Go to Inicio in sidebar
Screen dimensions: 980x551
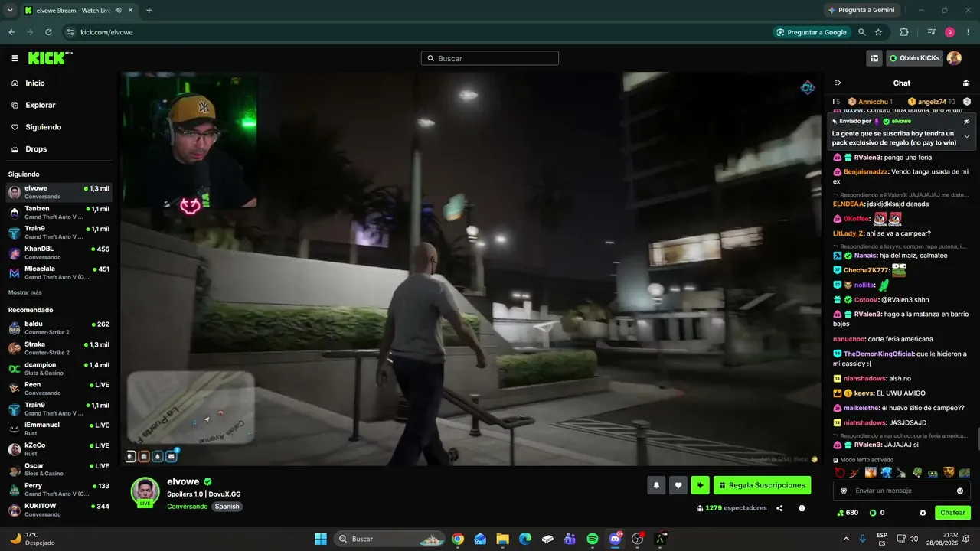pos(59,83)
